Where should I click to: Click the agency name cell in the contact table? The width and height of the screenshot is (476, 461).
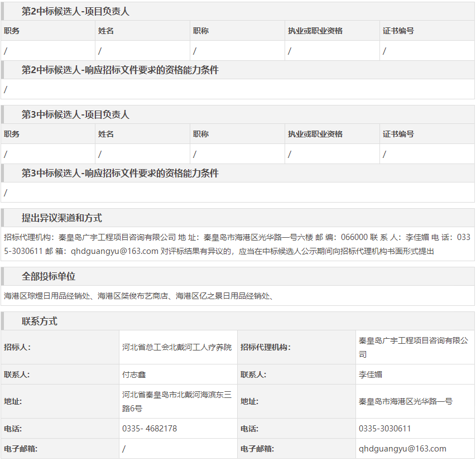[413, 347]
